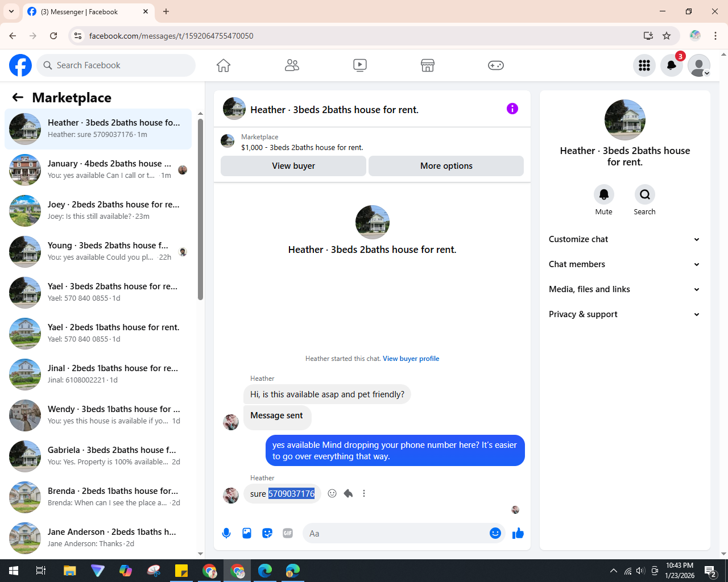Open more options for the sure message
Screen dimensions: 728x582
coord(364,493)
